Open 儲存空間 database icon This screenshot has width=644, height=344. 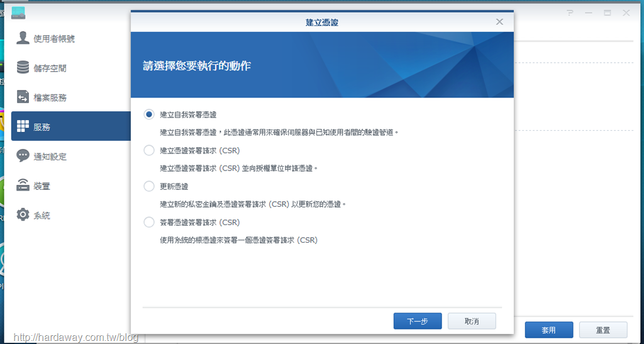23,68
